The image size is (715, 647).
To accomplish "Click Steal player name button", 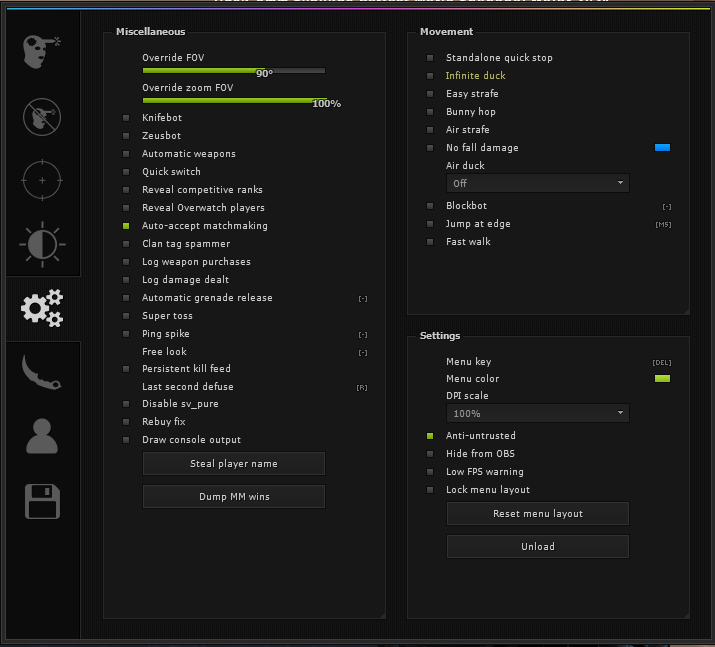I will coord(234,464).
